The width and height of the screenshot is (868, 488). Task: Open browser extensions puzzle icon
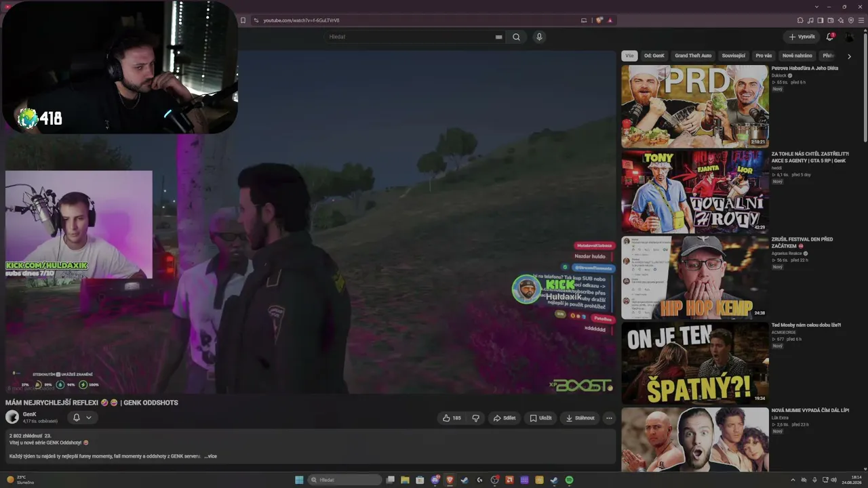pos(800,20)
